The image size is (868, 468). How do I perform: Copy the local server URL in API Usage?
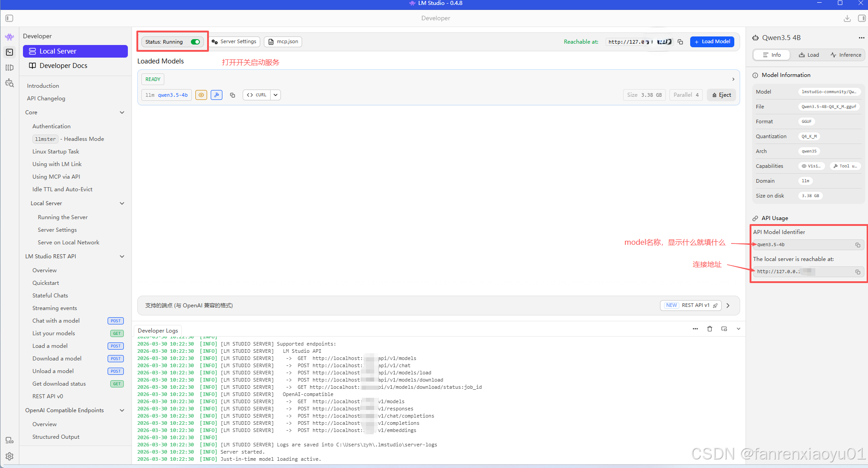tap(858, 272)
